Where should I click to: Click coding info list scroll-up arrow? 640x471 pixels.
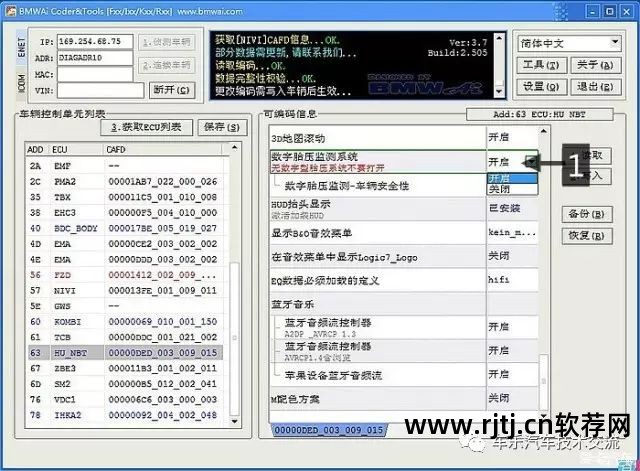(543, 131)
